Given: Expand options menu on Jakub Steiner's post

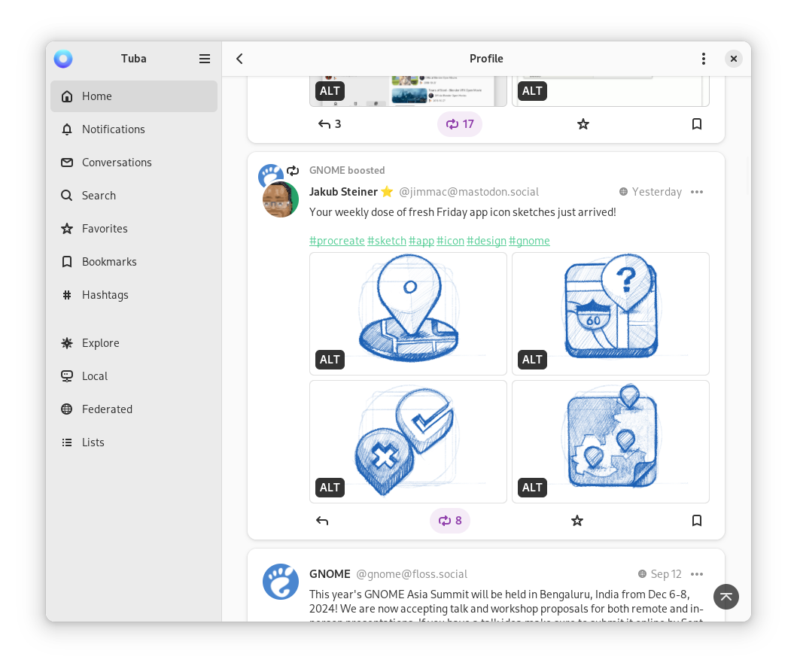Looking at the screenshot, I should pos(697,192).
